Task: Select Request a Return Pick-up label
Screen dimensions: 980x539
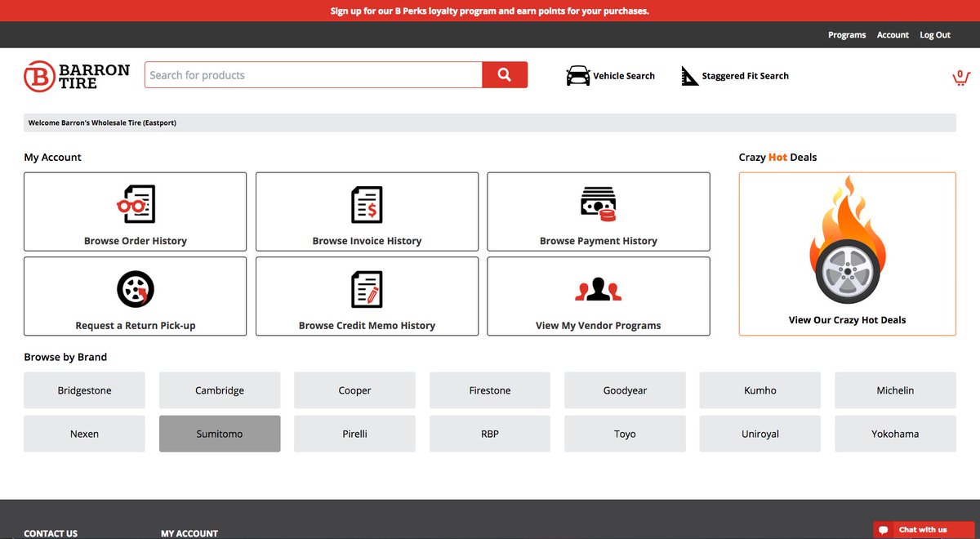Action: 136,325
